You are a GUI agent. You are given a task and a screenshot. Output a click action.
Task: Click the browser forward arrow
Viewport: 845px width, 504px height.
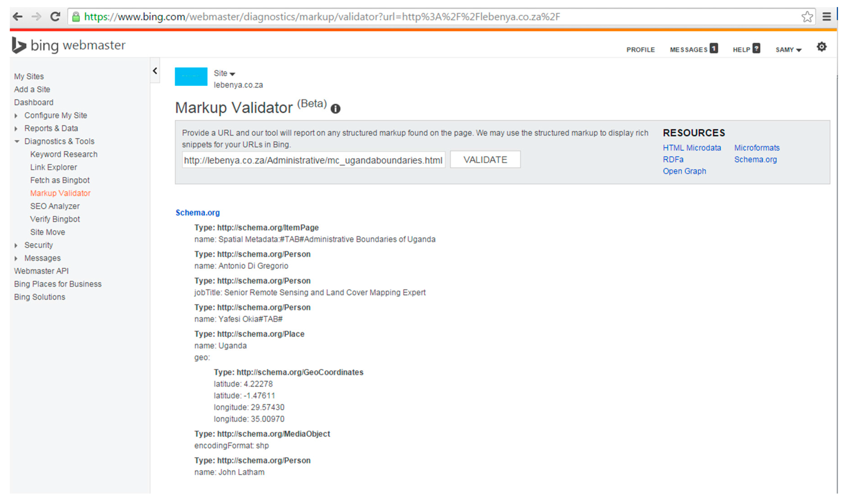[x=36, y=16]
